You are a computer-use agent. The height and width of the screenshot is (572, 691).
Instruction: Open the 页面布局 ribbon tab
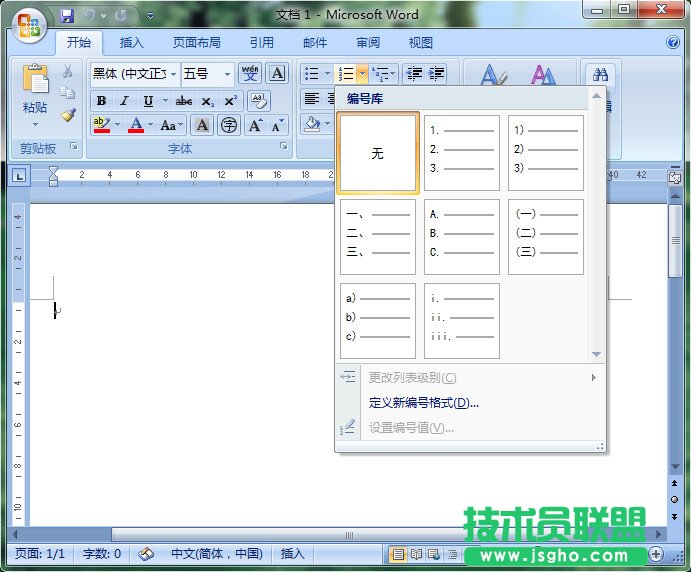coord(196,43)
